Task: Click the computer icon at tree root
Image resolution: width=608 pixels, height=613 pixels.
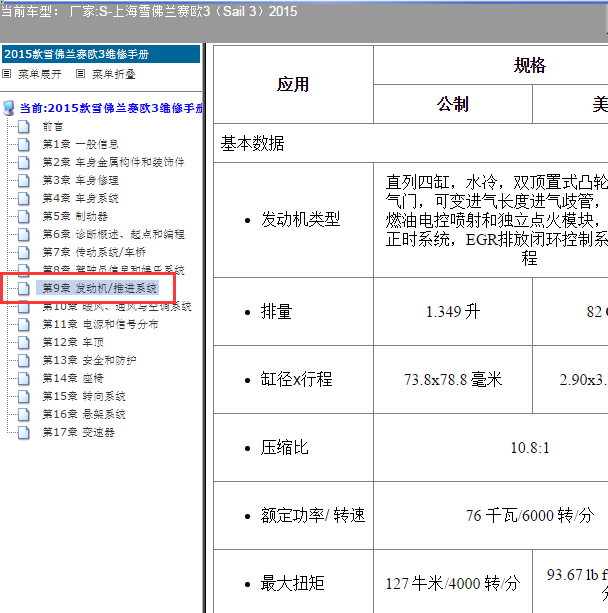Action: point(9,108)
